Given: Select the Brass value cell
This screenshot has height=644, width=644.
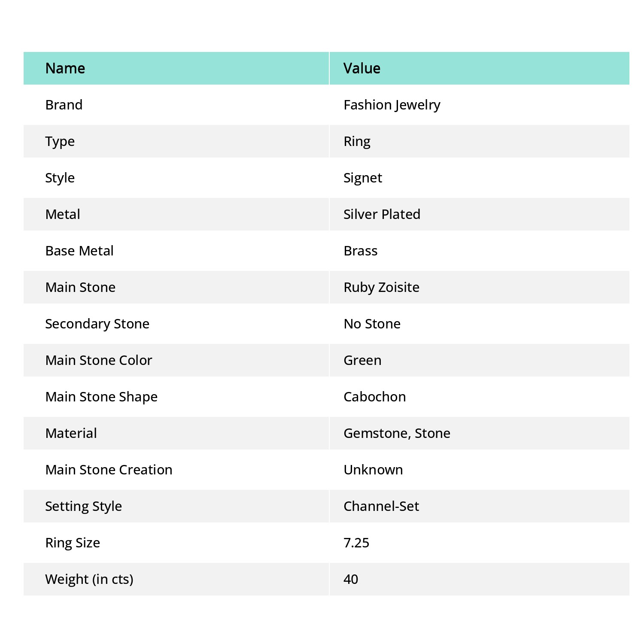Looking at the screenshot, I should coord(361,251).
